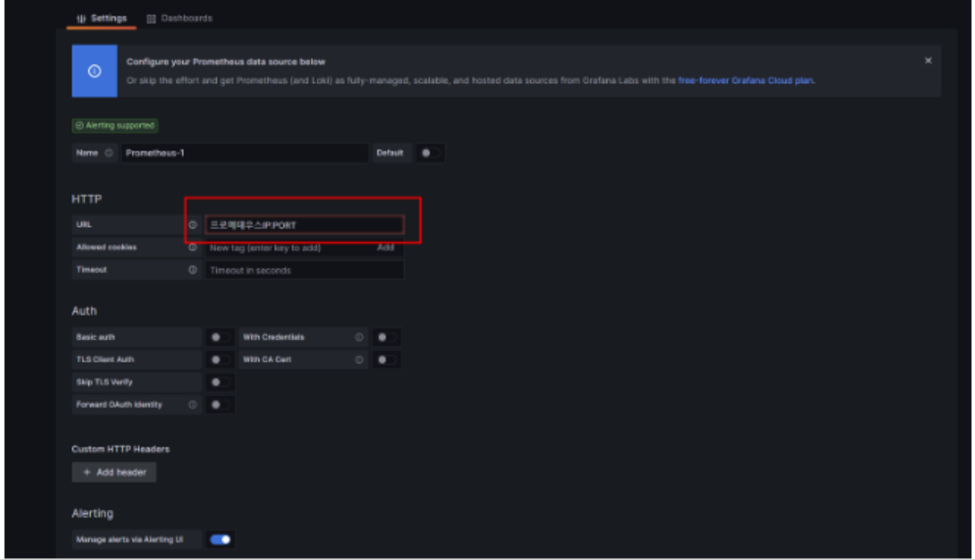Click Add beside the Allowed cookies tag input
Viewport: 975px width, 560px height.
385,247
